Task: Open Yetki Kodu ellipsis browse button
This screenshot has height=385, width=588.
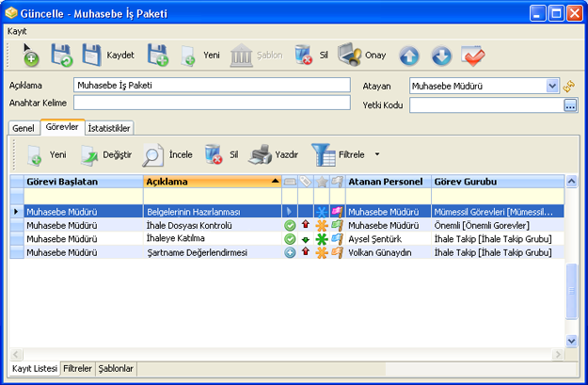Action: tap(569, 105)
